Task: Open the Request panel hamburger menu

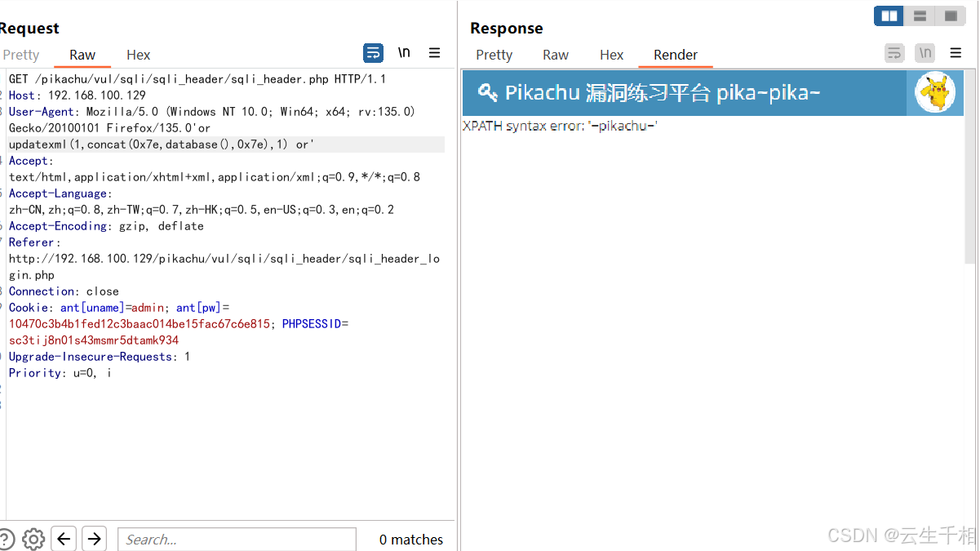Action: 435,53
